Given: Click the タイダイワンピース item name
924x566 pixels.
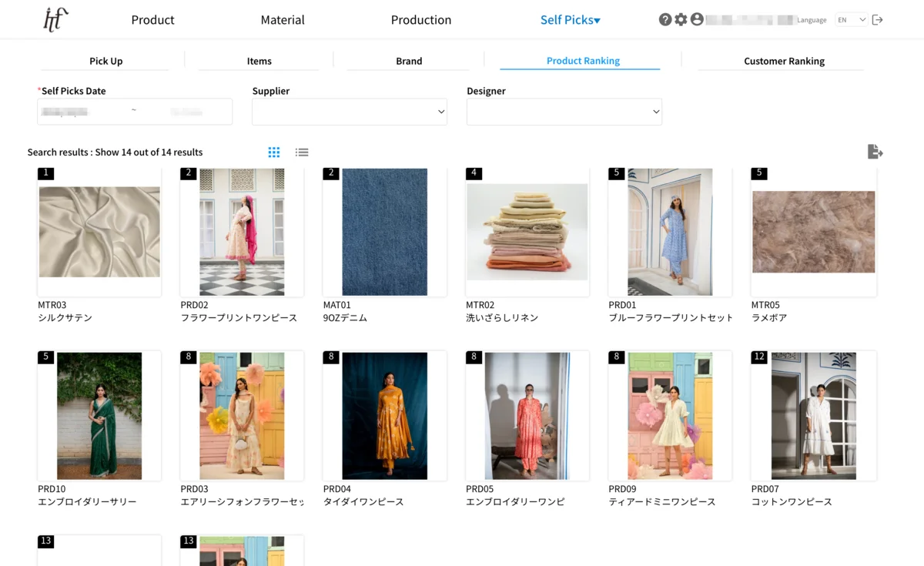Looking at the screenshot, I should [363, 502].
